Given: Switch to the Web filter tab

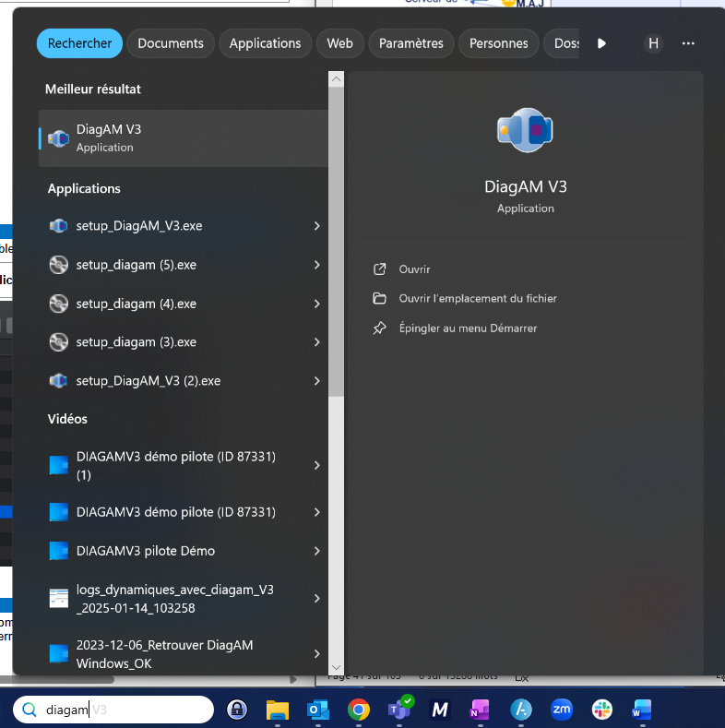Looking at the screenshot, I should (x=339, y=43).
